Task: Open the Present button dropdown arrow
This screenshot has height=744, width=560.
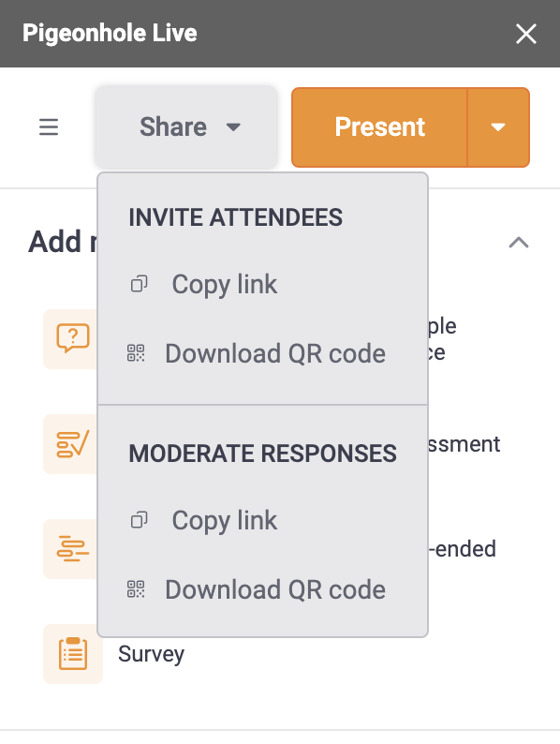Action: (x=498, y=127)
